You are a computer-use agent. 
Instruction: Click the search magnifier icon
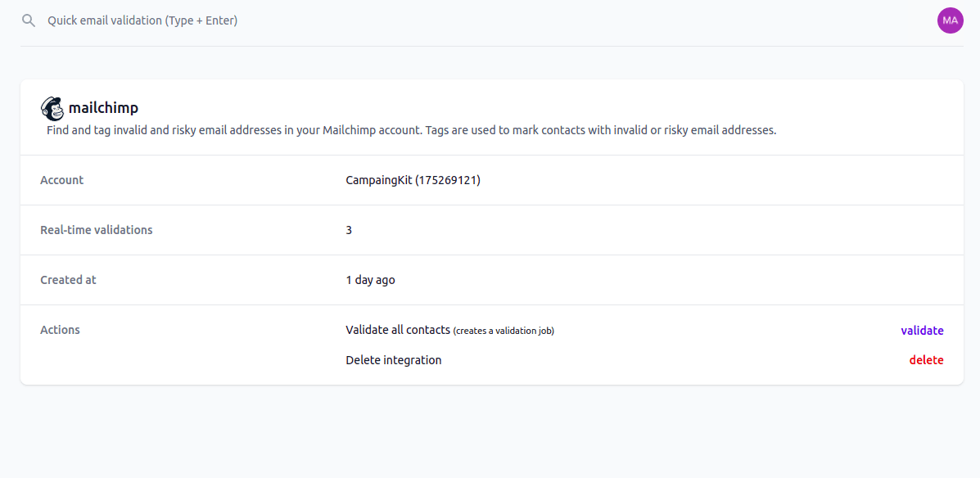pos(28,20)
